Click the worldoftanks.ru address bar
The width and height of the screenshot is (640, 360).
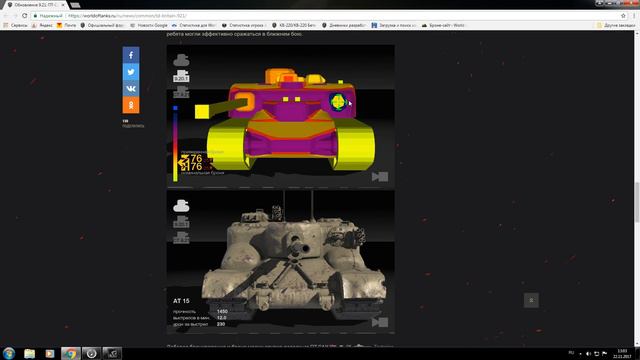point(327,16)
